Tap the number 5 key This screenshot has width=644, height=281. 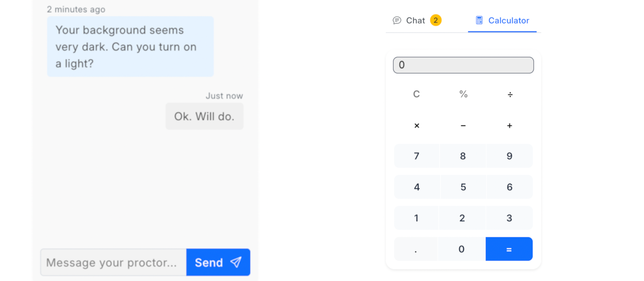click(x=463, y=187)
